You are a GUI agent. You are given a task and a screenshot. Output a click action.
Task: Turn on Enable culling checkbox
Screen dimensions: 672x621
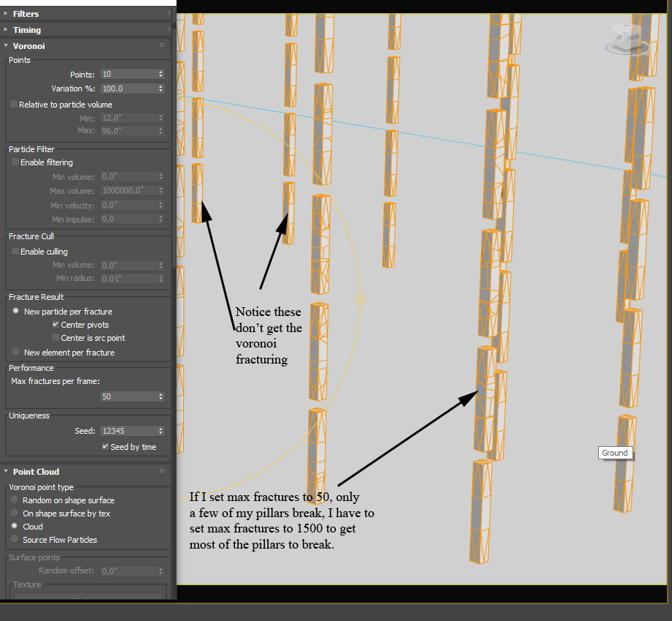[x=14, y=252]
